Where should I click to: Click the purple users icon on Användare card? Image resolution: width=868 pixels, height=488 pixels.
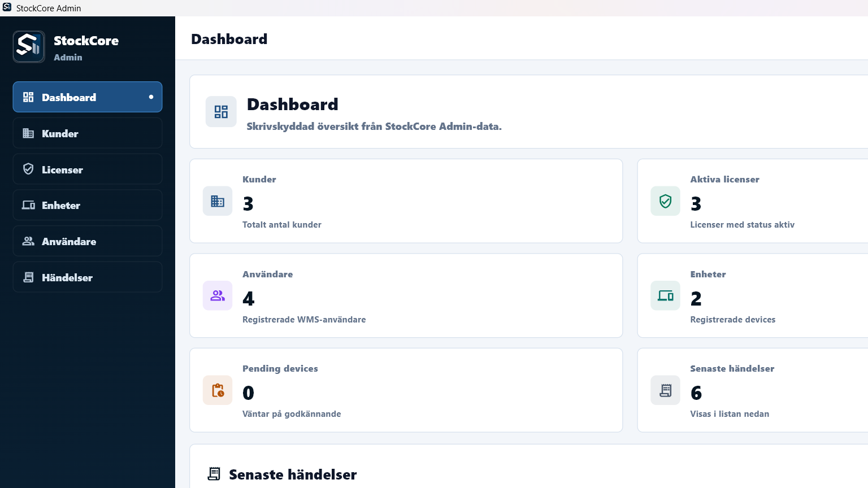tap(218, 295)
